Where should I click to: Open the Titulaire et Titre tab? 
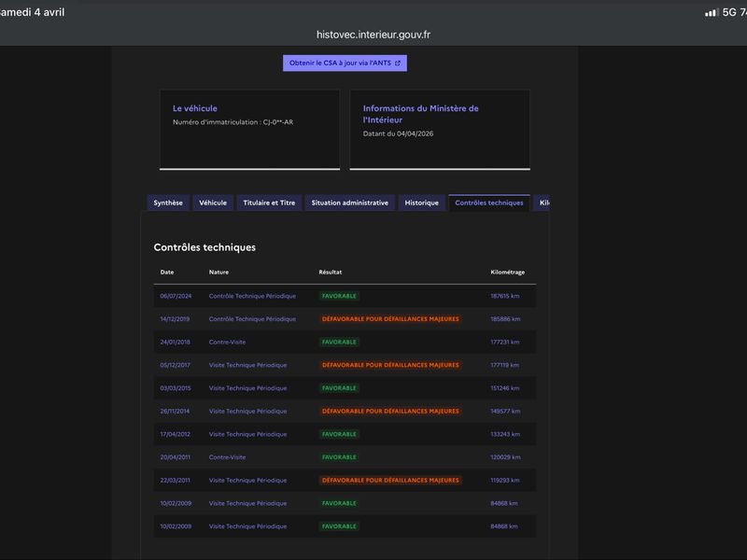(x=269, y=203)
